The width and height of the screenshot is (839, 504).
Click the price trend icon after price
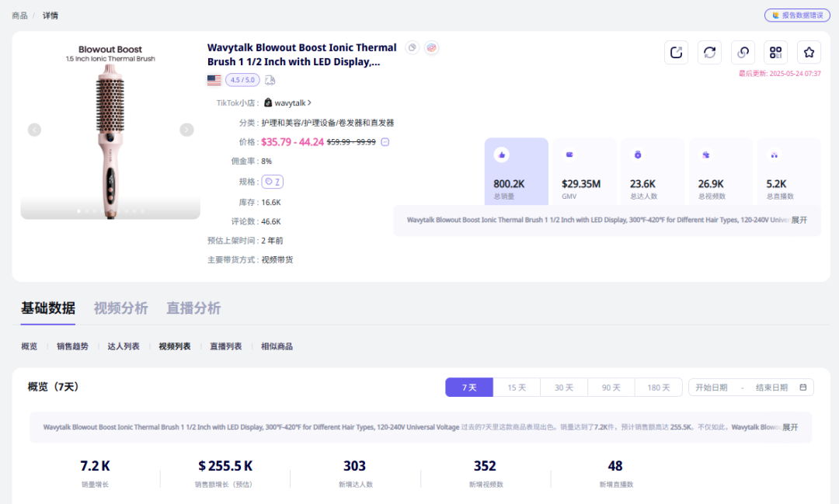(385, 142)
